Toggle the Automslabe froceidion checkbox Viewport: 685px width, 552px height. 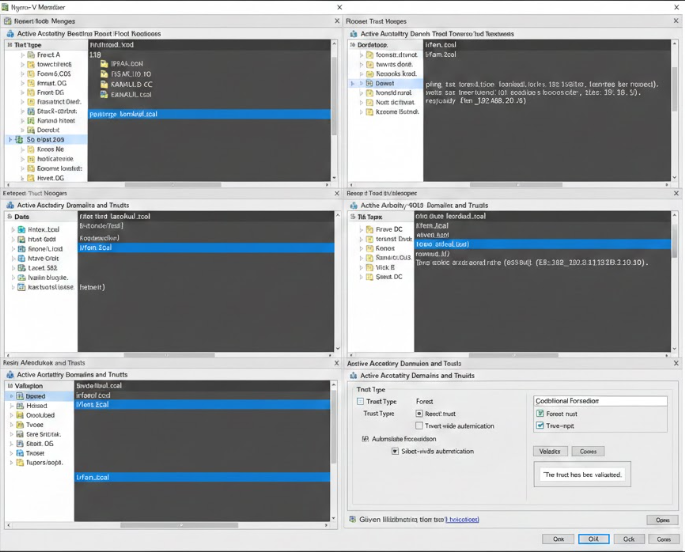(x=365, y=439)
